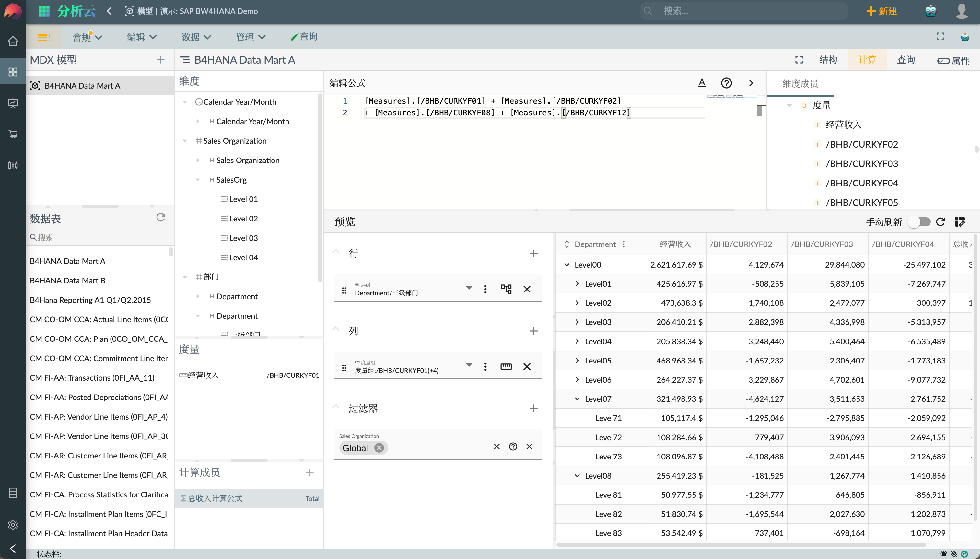Open the formula help icon
Screen dimensions: 980x559
click(x=726, y=83)
